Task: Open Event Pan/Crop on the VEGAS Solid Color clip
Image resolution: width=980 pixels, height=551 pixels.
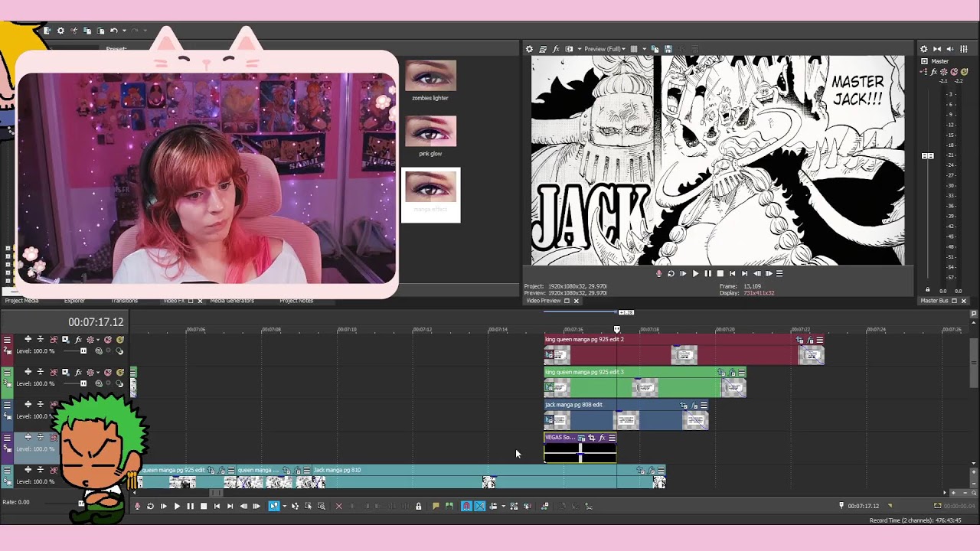Action: point(592,438)
